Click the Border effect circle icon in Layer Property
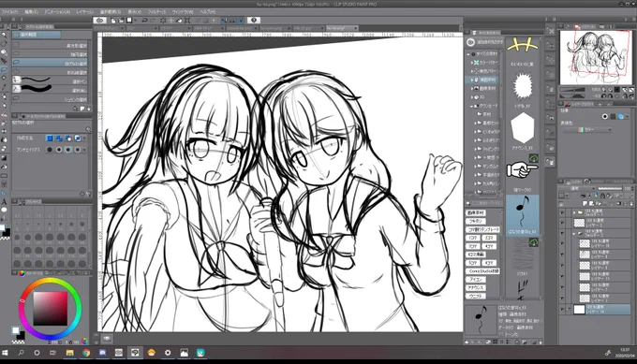The image size is (637, 364). coord(605,116)
